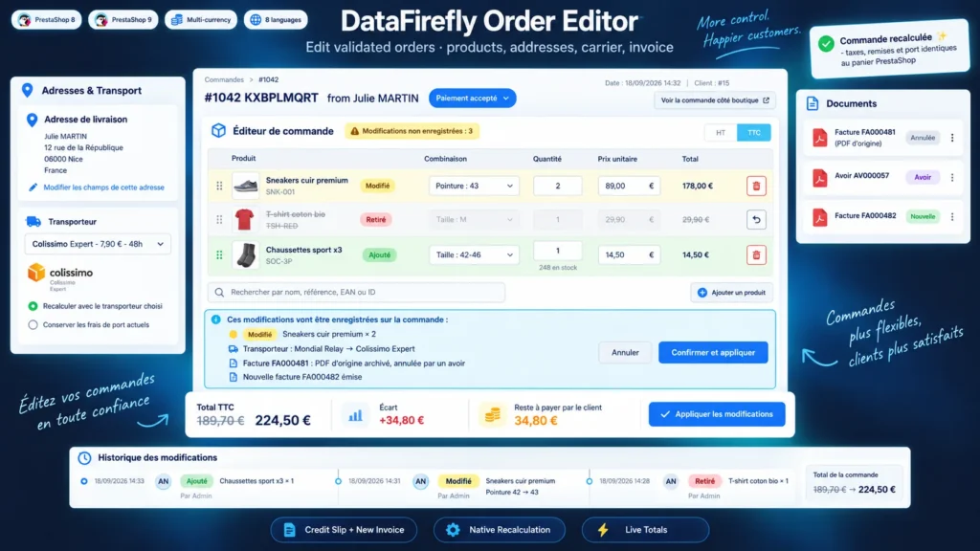This screenshot has width=980, height=551.
Task: Open the Pointure : 43 combination dropdown
Action: click(x=474, y=186)
